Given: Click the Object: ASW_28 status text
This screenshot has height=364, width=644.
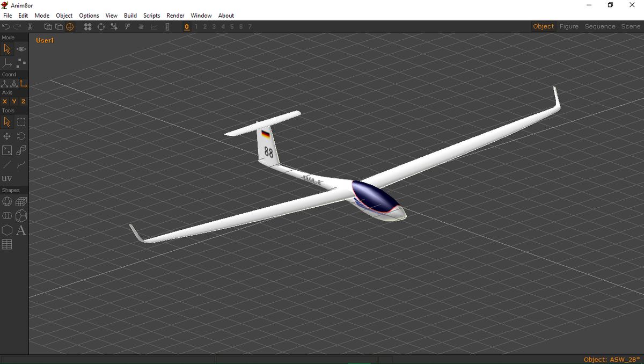Looking at the screenshot, I should (x=612, y=360).
